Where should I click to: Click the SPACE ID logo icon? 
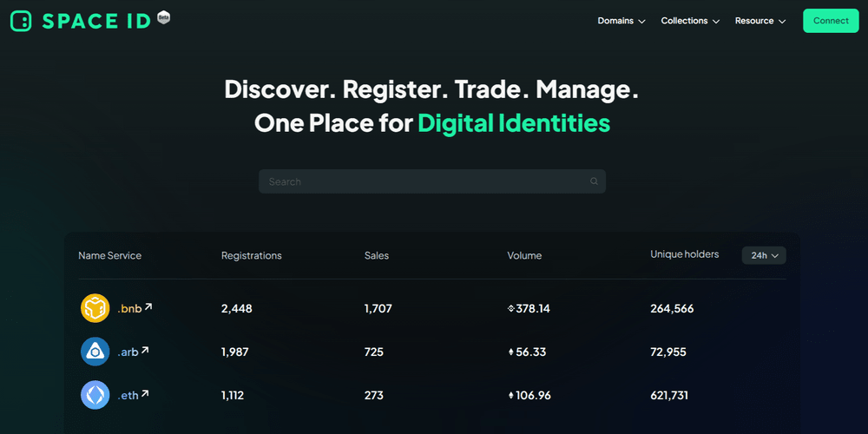coord(21,21)
